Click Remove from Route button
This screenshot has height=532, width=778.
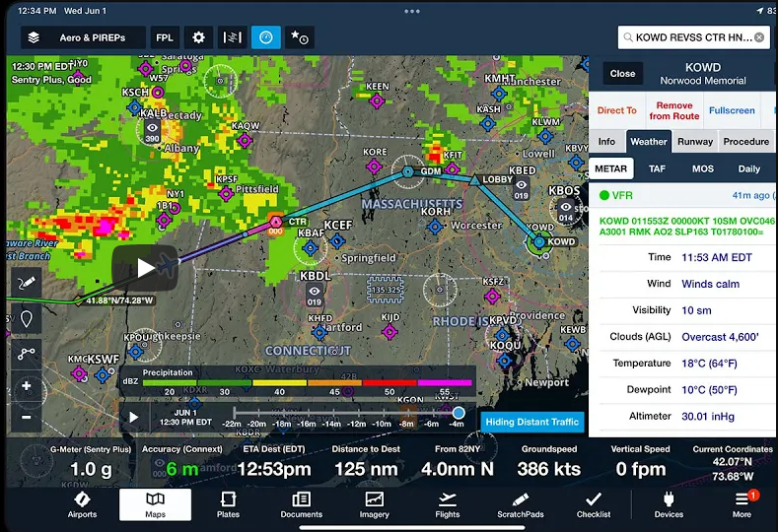pyautogui.click(x=674, y=110)
